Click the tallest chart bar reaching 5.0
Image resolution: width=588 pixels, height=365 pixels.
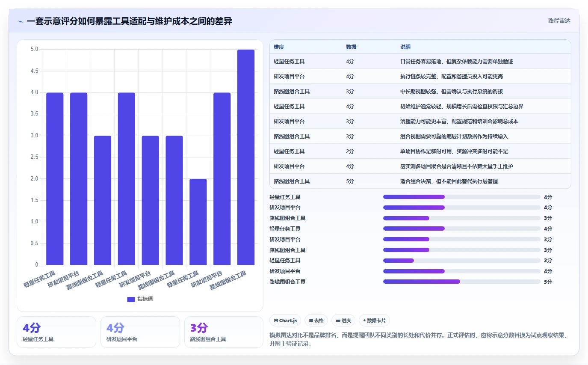(x=246, y=157)
